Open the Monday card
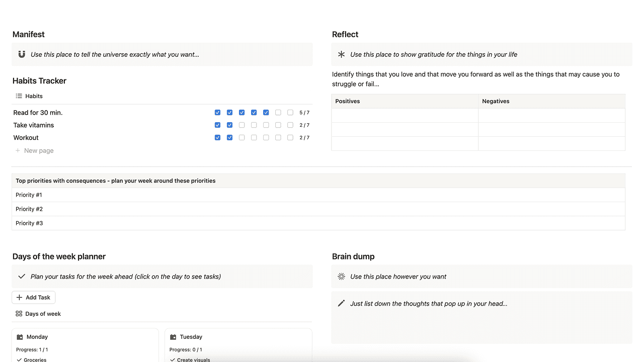Screen dimensions: 644x362 coord(85,345)
